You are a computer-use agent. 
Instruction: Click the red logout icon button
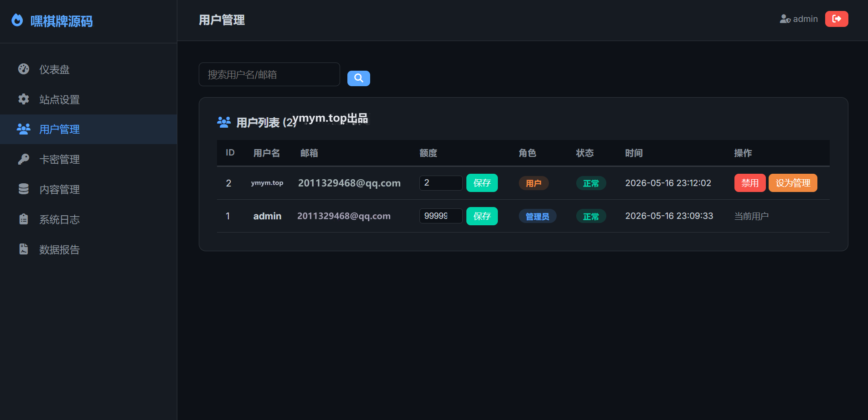(837, 19)
